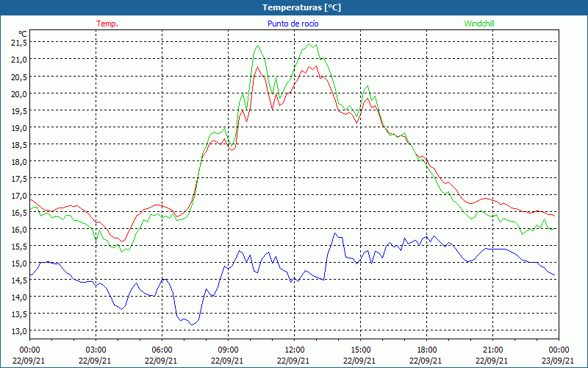Select the green Windchill legend label
The height and width of the screenshot is (368, 588).
[x=479, y=24]
